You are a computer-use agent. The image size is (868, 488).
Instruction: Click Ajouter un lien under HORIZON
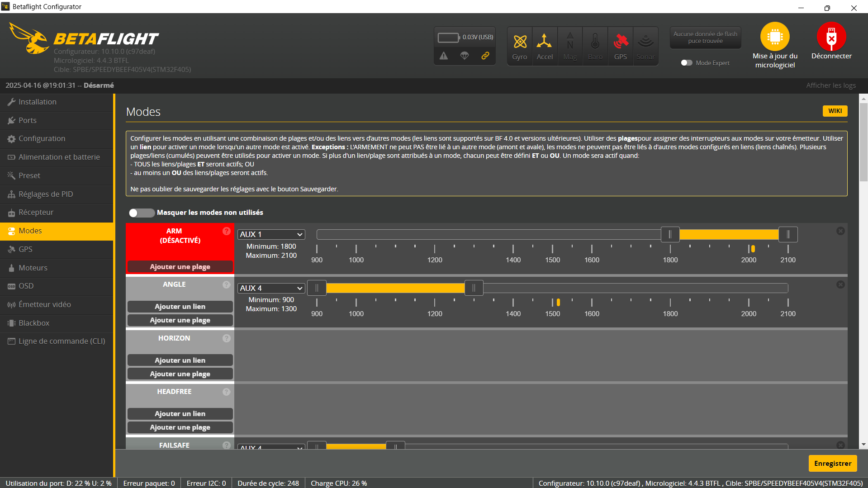(180, 360)
